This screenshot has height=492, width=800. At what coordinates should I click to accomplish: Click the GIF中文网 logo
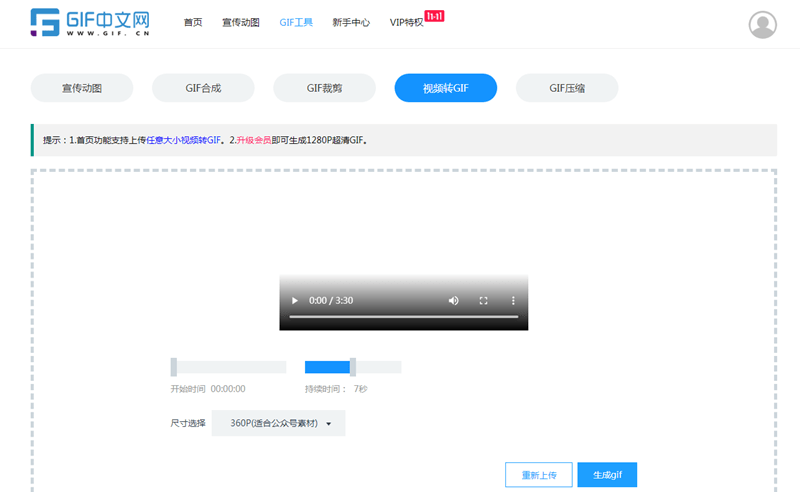point(90,22)
